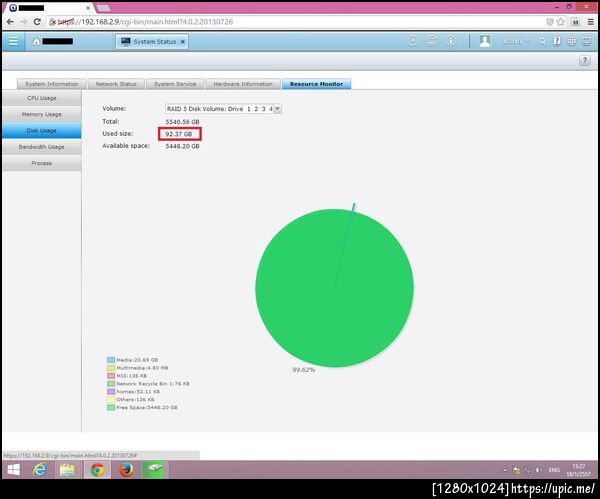Open background tasks clock icon

click(412, 41)
